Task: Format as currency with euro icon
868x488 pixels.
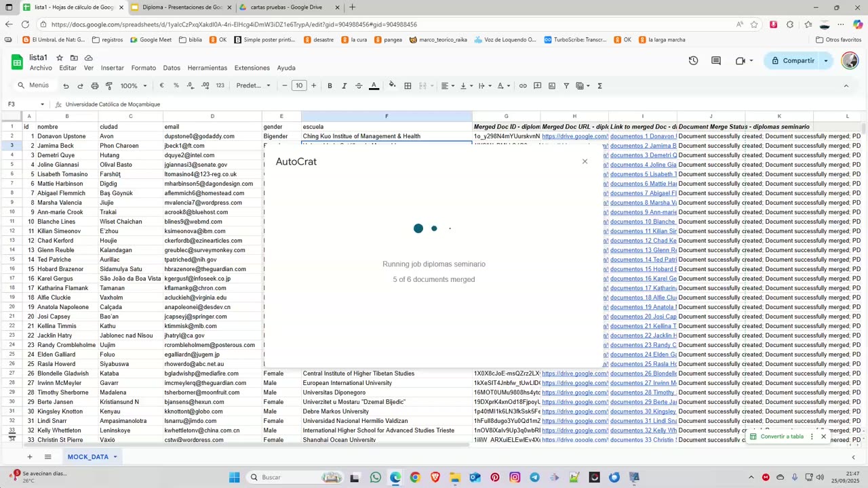Action: pyautogui.click(x=161, y=86)
